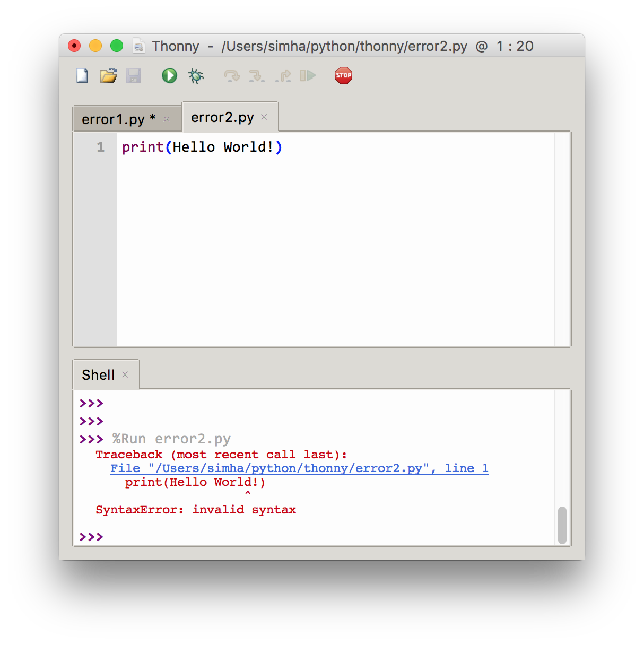Viewport: 644px width, 645px height.
Task: Click the Save floppy disk icon
Action: [134, 76]
